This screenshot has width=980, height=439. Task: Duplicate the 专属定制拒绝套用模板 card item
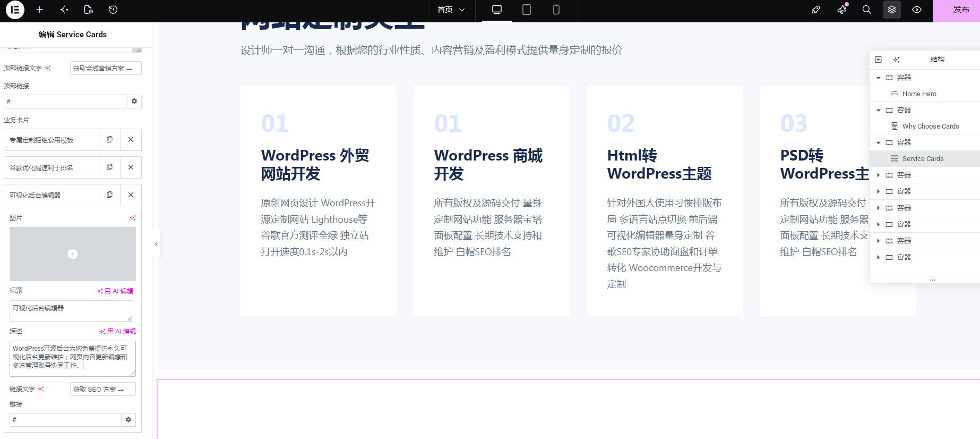[110, 140]
